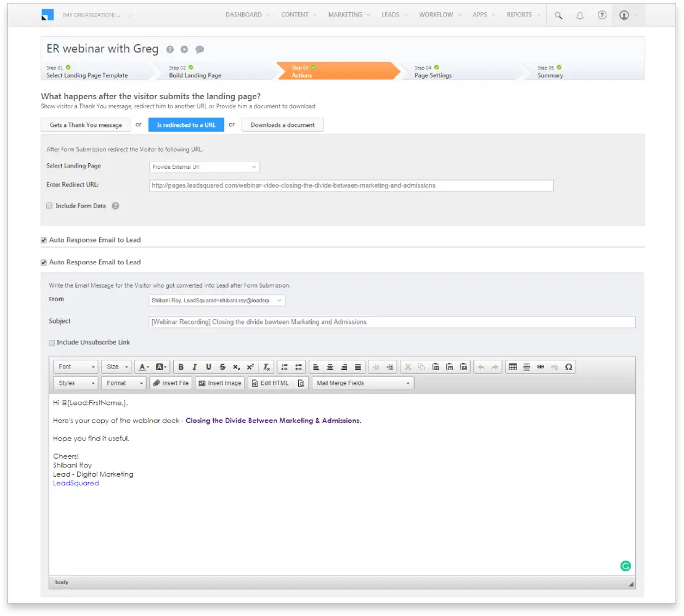
Task: Click the remove format icon
Action: [267, 367]
